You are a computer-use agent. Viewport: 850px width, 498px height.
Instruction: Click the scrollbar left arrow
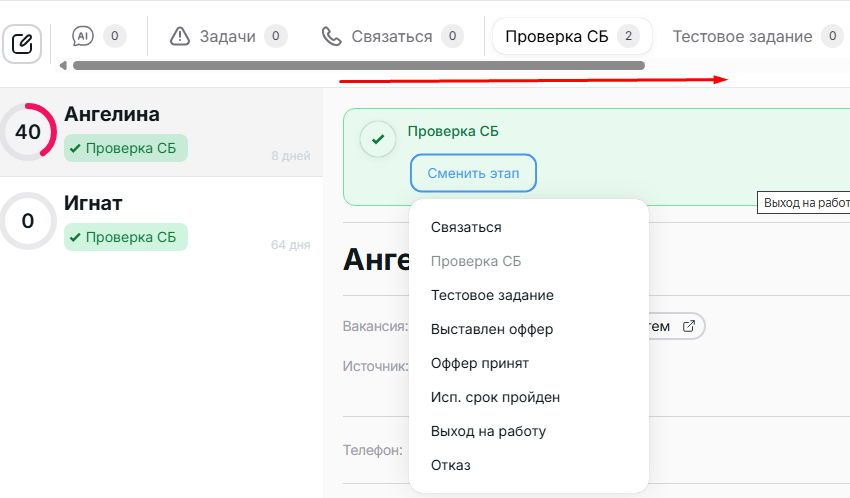[x=64, y=66]
